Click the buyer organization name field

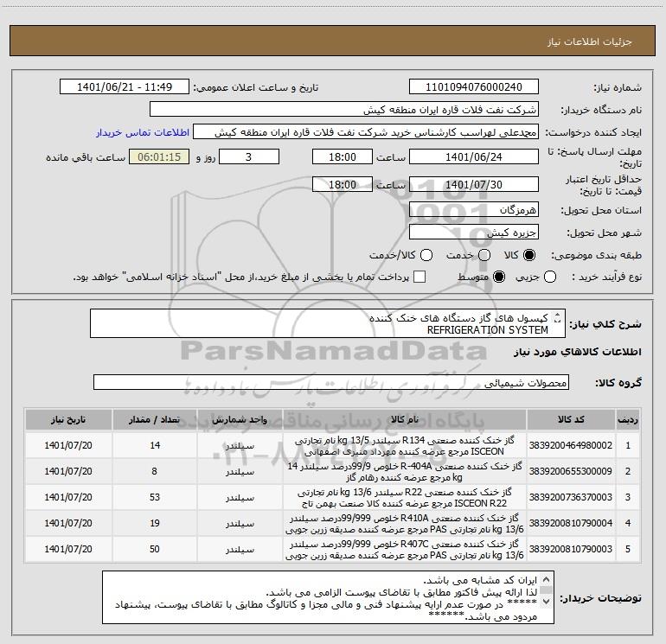point(344,110)
